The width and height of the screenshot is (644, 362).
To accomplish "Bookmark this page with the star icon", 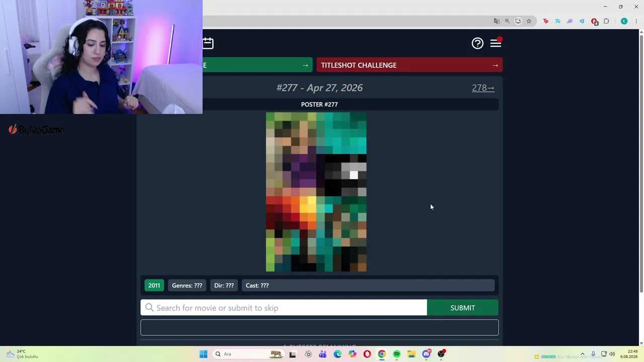I will click(529, 21).
